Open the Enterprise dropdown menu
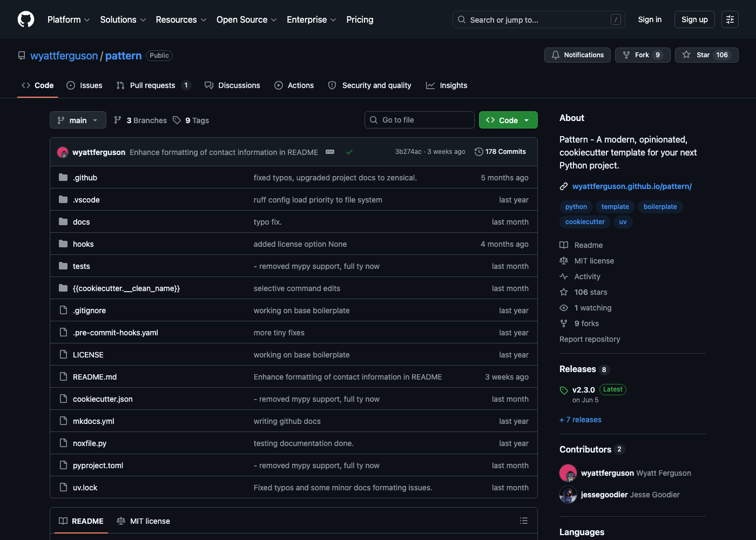Screen dimensions: 756x540 click(x=312, y=19)
